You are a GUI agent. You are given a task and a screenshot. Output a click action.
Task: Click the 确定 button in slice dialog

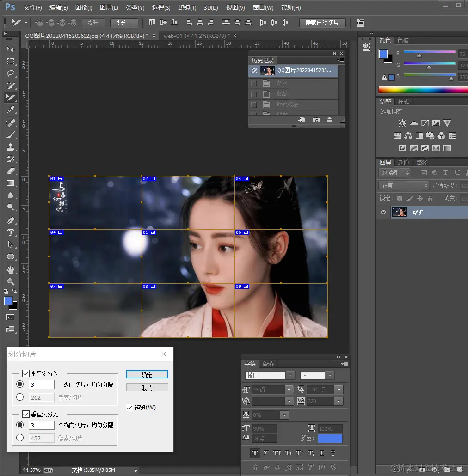[x=147, y=375]
